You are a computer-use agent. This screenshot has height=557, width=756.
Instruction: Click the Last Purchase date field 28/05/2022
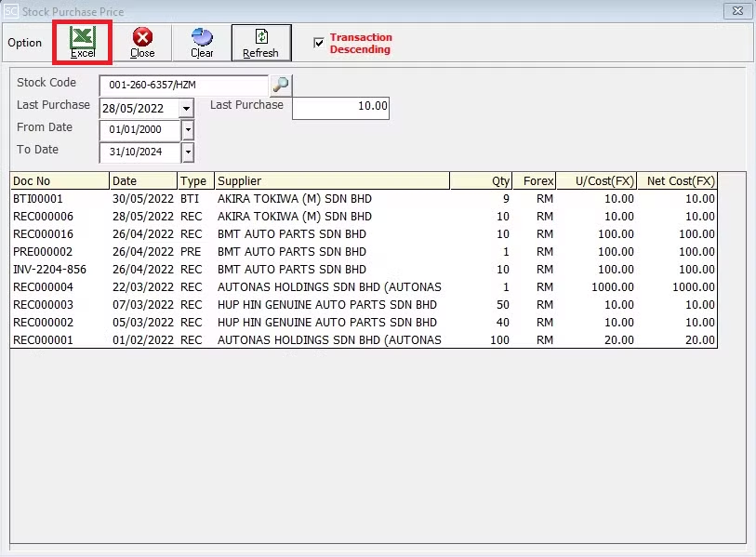139,108
